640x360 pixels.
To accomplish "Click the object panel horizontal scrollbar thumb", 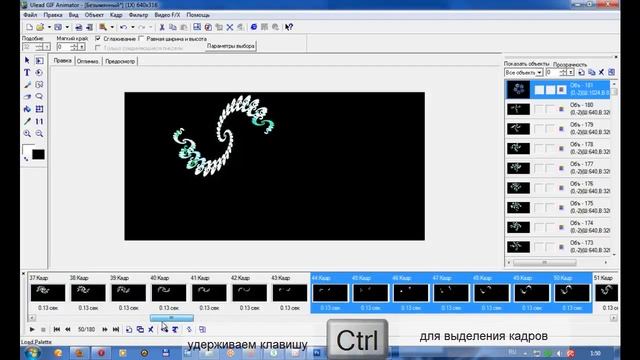I will tap(544, 262).
